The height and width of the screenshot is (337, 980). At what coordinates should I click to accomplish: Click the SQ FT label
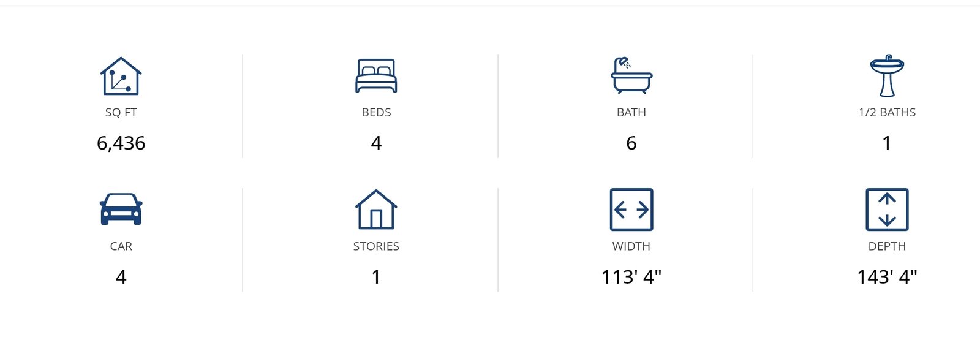point(121,113)
